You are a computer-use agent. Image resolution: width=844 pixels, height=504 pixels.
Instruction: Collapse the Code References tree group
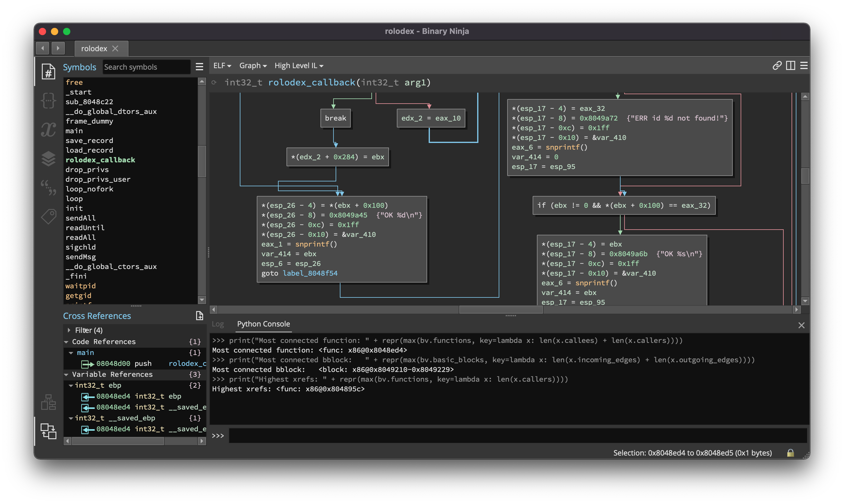pos(66,342)
